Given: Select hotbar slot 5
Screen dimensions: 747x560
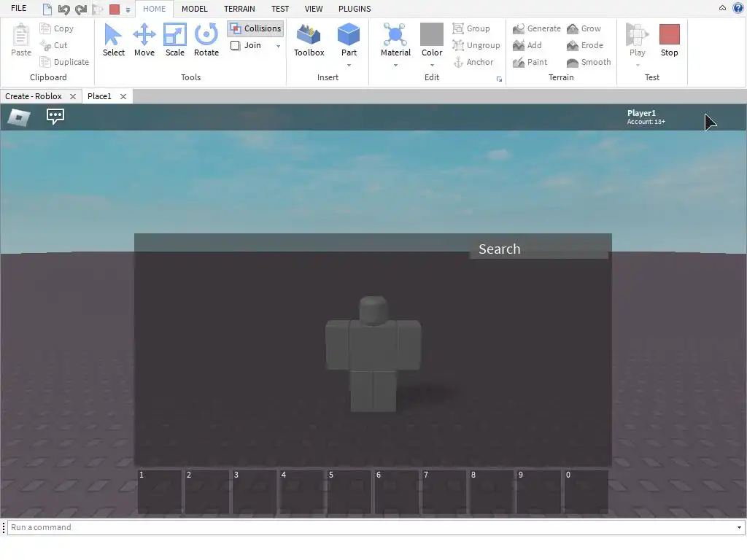Looking at the screenshot, I should point(349,492).
